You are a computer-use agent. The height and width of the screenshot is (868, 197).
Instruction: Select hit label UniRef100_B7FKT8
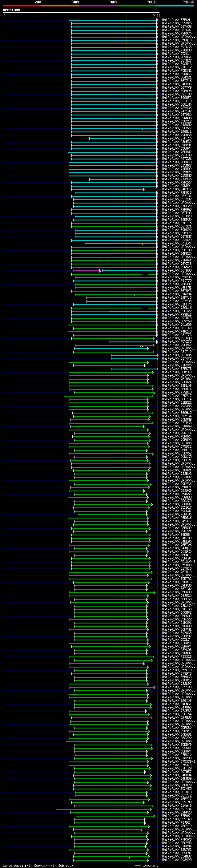click(x=177, y=369)
